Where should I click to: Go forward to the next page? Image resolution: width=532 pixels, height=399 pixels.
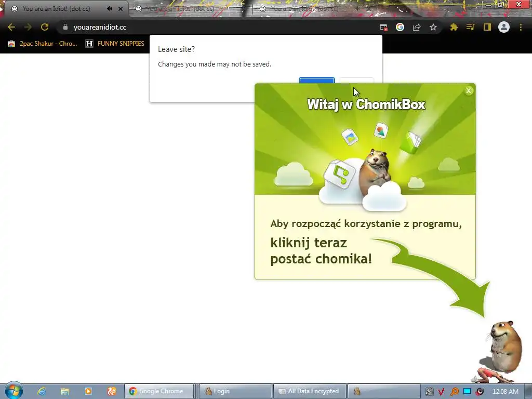(x=28, y=27)
